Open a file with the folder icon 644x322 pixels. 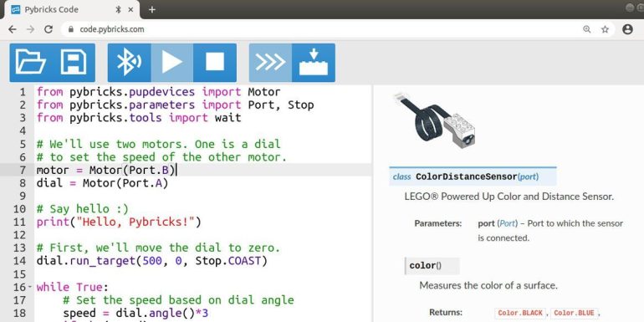coord(31,63)
